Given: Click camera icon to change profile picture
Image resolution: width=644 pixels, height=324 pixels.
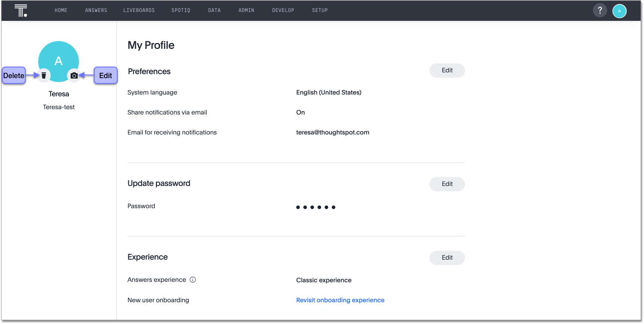Looking at the screenshot, I should point(74,75).
